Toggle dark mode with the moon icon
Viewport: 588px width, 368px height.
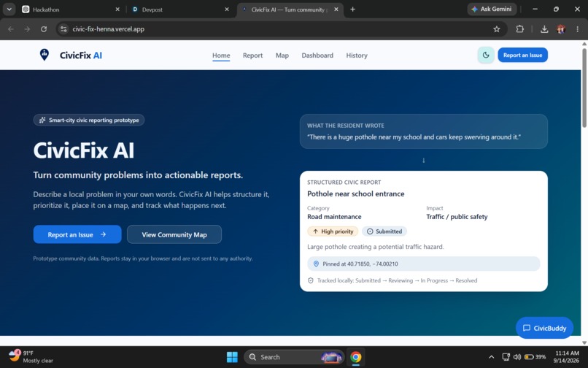pos(486,55)
